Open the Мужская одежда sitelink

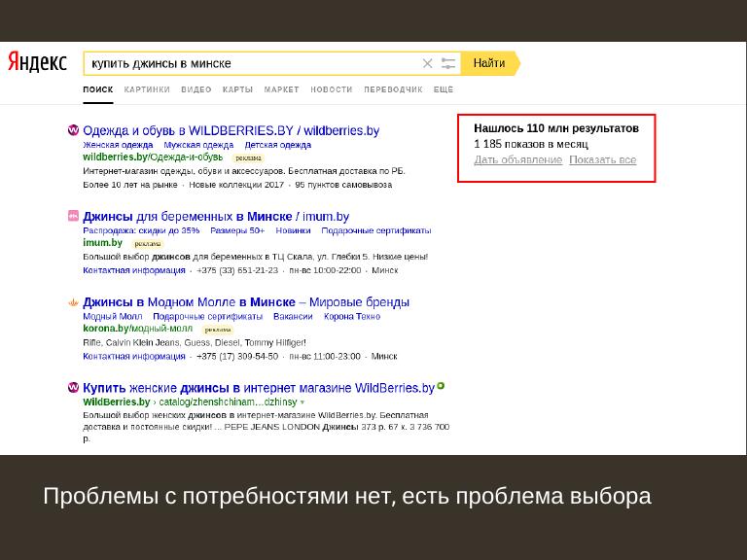click(x=198, y=145)
